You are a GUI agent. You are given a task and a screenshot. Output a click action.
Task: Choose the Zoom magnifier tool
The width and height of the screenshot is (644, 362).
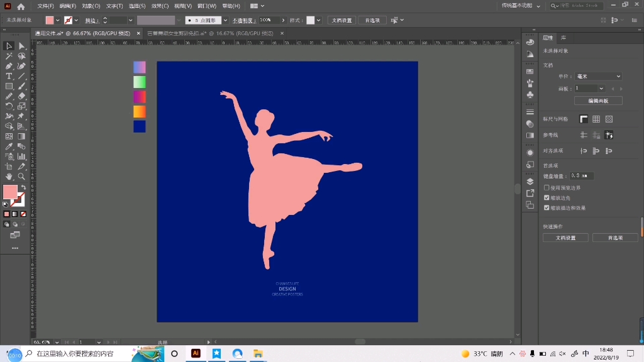[x=21, y=177]
